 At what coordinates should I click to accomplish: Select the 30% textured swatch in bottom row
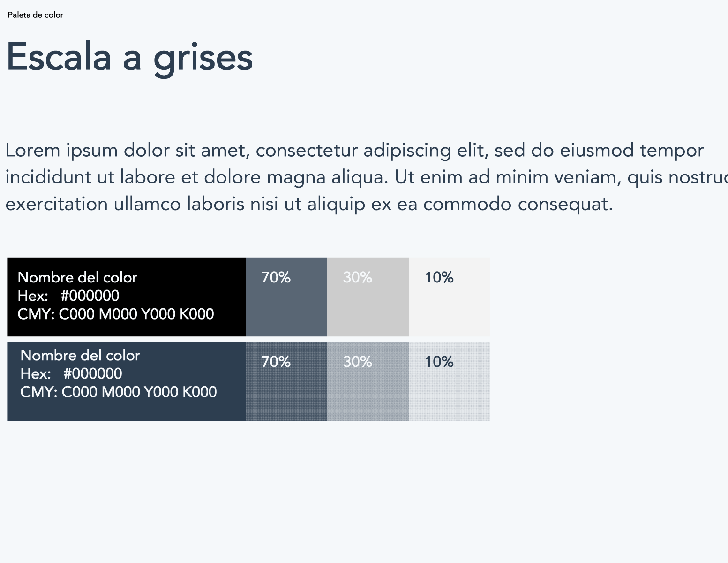point(368,381)
